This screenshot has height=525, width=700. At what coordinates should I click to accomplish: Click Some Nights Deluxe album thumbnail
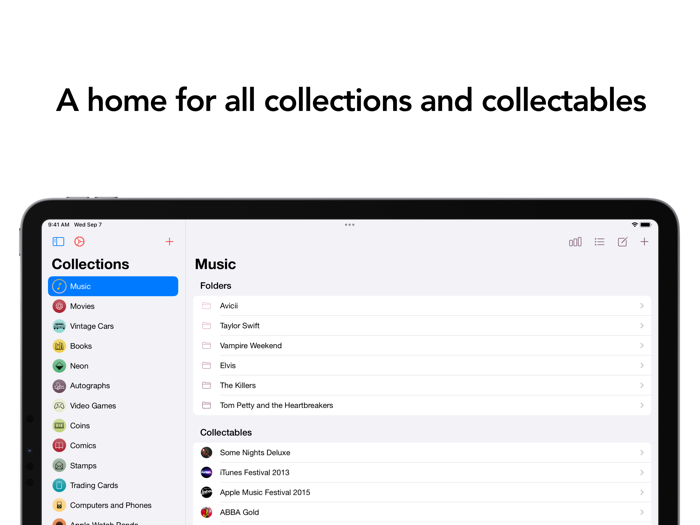point(206,453)
